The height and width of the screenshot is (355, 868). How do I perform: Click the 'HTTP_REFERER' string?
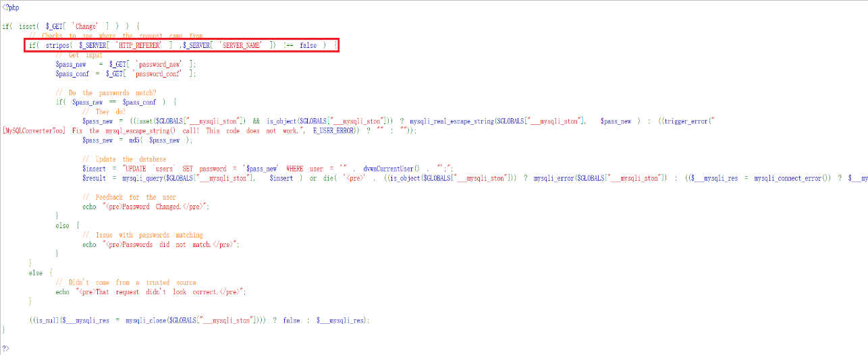point(140,45)
